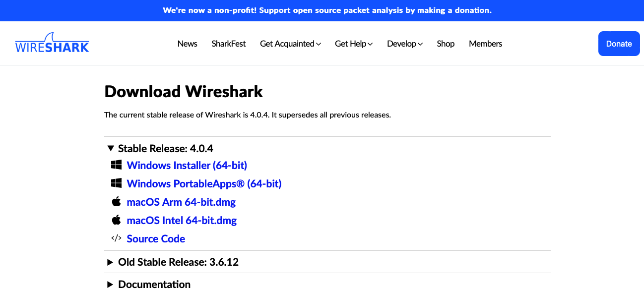
Task: Open the Get Acquainted dropdown menu
Action: click(x=290, y=44)
